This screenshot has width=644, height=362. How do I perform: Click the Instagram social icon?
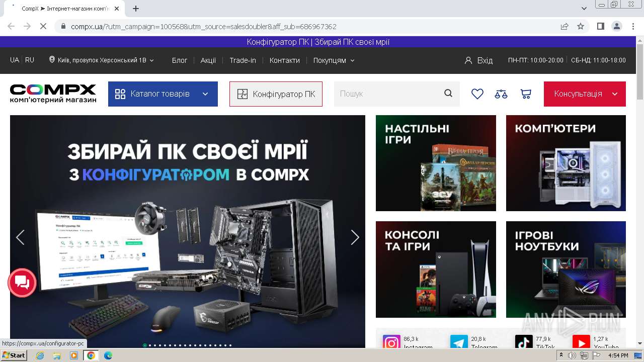tap(391, 342)
